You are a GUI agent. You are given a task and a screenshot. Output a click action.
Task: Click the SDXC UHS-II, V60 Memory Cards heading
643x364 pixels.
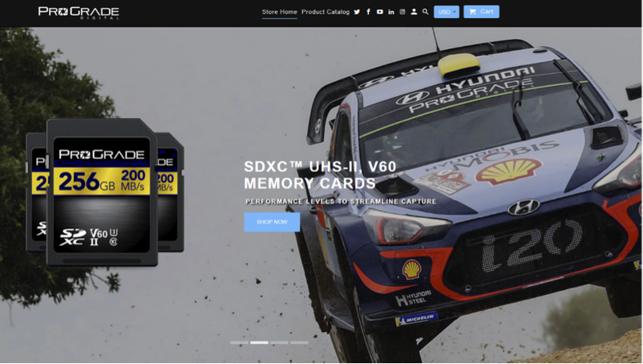[320, 174]
